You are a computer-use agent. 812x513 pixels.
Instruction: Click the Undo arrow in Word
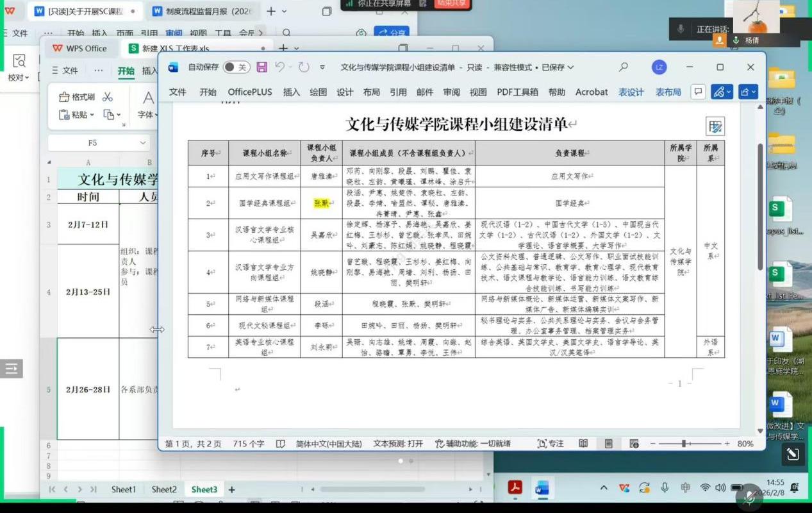click(279, 67)
